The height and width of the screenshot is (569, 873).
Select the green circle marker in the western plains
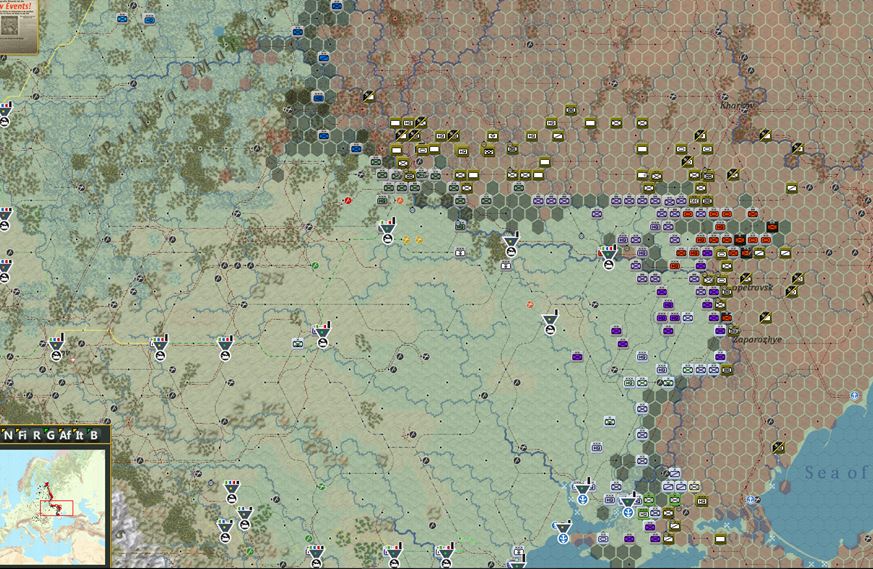pyautogui.click(x=315, y=266)
